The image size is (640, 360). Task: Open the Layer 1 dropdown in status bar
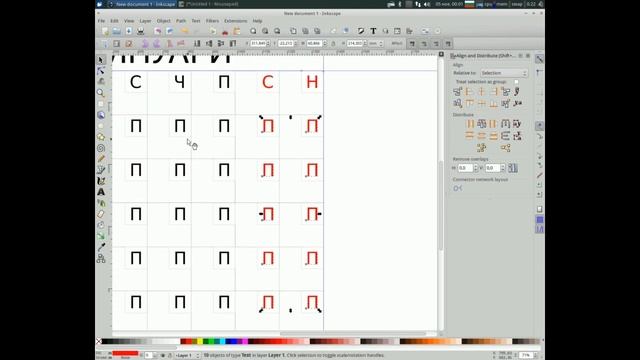tap(187, 356)
